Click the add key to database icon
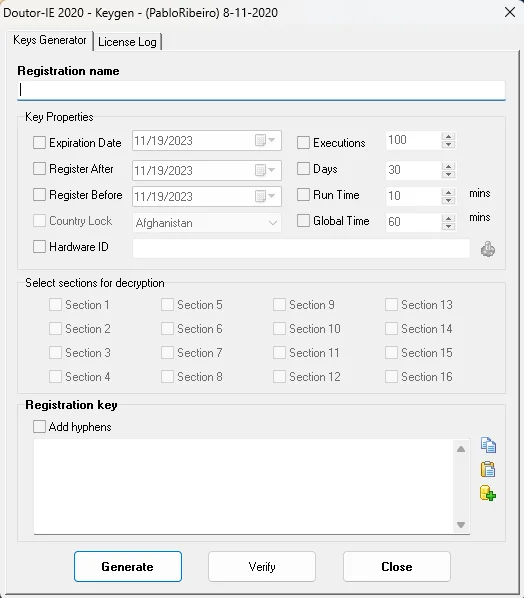The image size is (524, 598). (x=488, y=493)
